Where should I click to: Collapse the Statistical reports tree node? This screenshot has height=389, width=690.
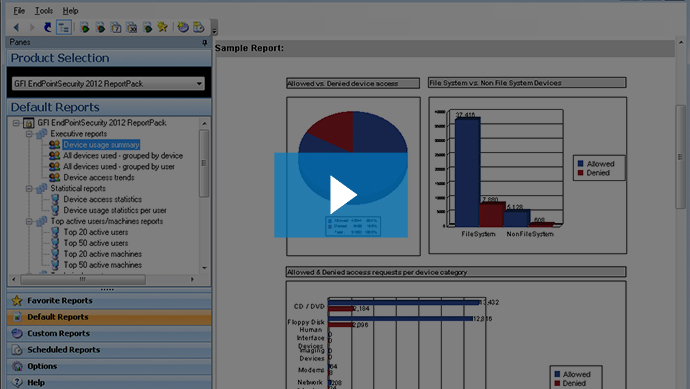[29, 188]
